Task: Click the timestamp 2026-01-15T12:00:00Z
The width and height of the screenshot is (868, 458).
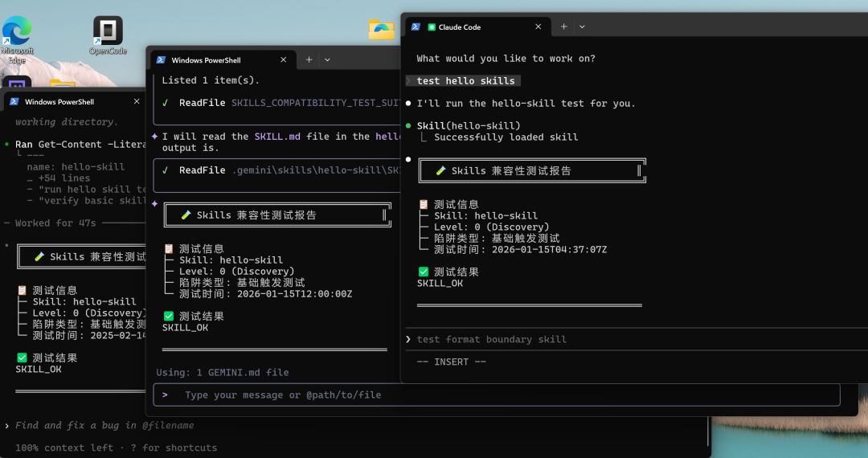Action: 294,294
